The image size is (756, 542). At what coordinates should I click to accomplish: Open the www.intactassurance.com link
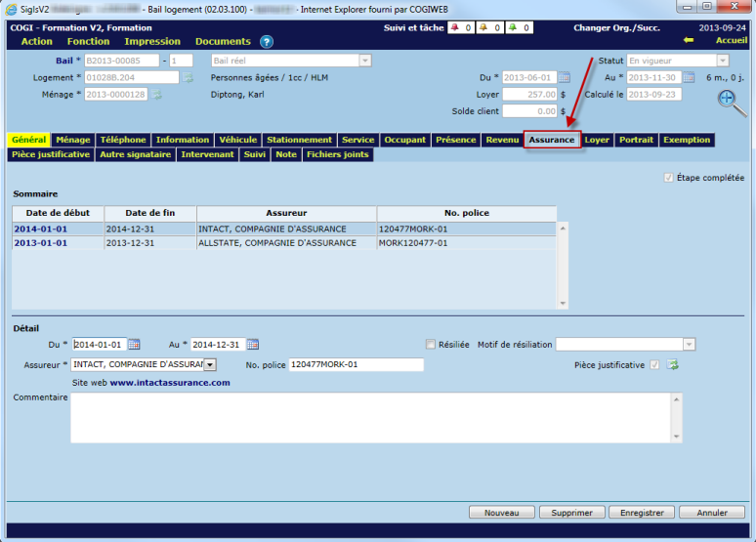(x=170, y=383)
